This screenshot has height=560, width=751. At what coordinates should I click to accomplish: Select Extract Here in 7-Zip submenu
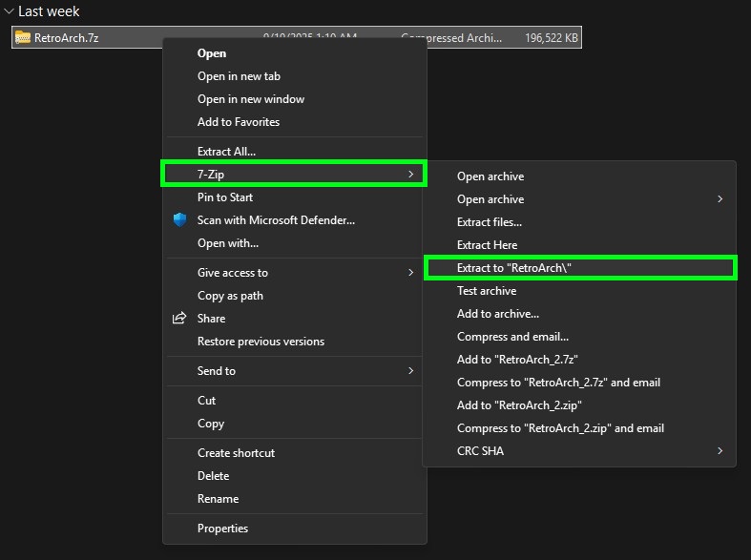[487, 245]
